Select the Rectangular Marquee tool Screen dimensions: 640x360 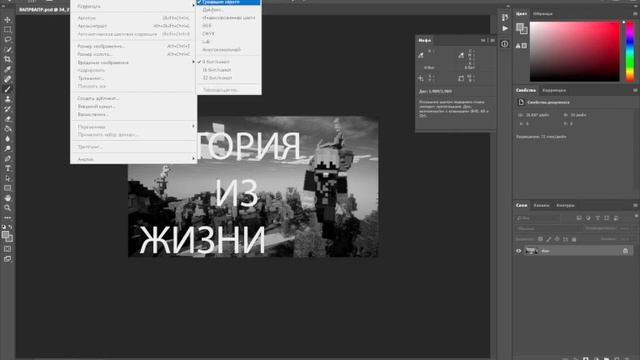coord(7,29)
